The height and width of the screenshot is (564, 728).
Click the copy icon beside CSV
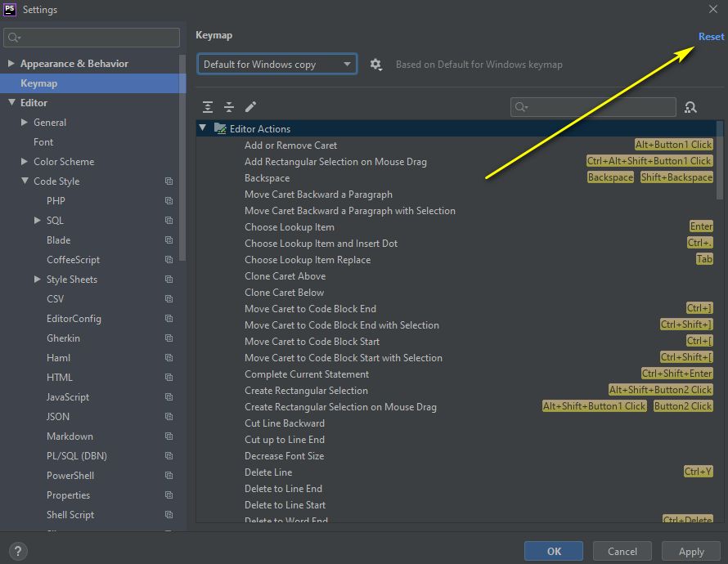(x=169, y=298)
